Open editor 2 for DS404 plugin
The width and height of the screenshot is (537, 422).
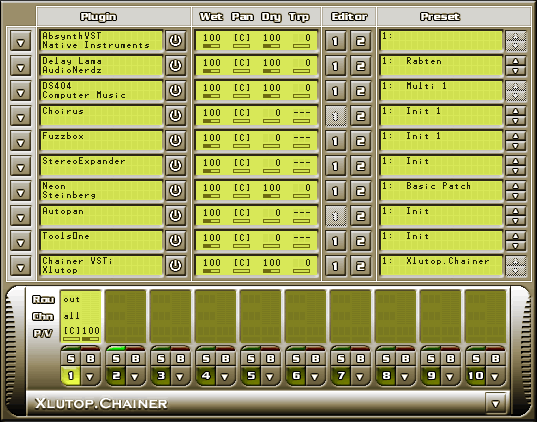click(x=360, y=91)
